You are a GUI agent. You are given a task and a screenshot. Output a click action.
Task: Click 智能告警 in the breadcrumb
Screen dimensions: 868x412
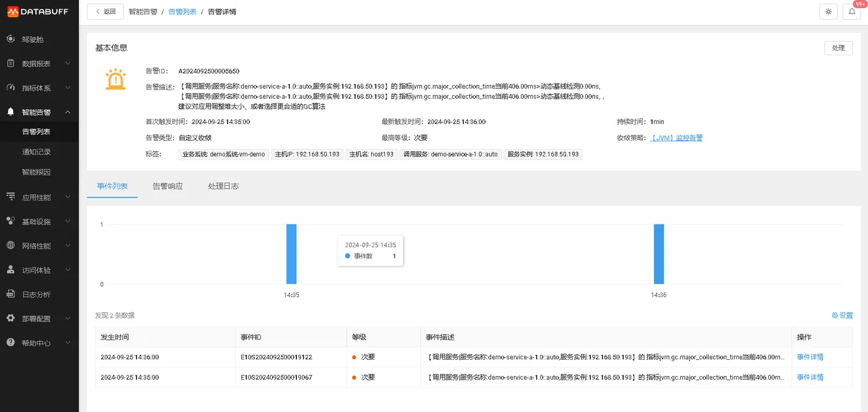point(143,12)
